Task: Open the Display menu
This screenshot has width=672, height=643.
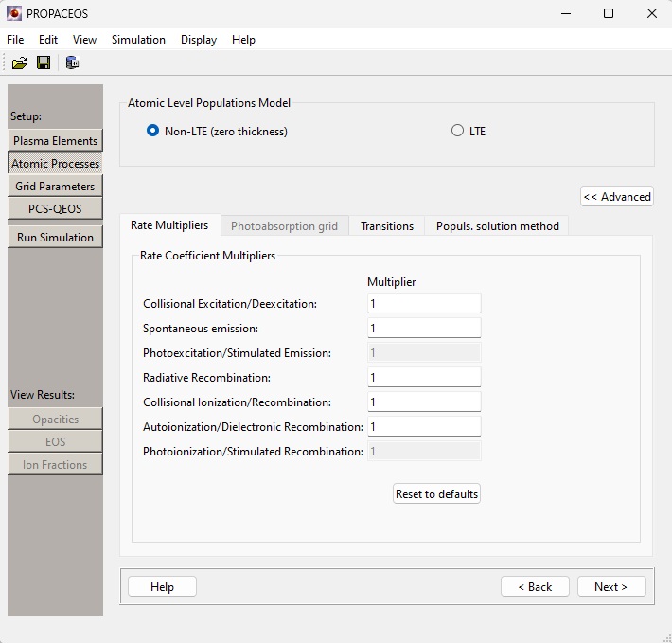Action: (x=199, y=40)
